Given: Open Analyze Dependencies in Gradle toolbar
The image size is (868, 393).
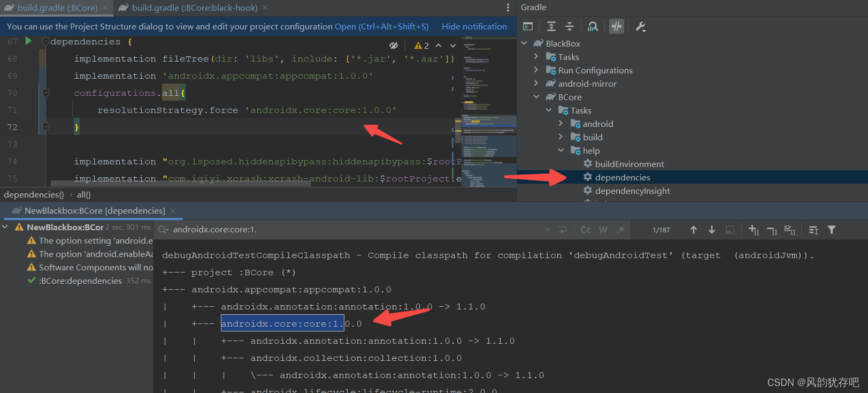Looking at the screenshot, I should click(x=593, y=26).
